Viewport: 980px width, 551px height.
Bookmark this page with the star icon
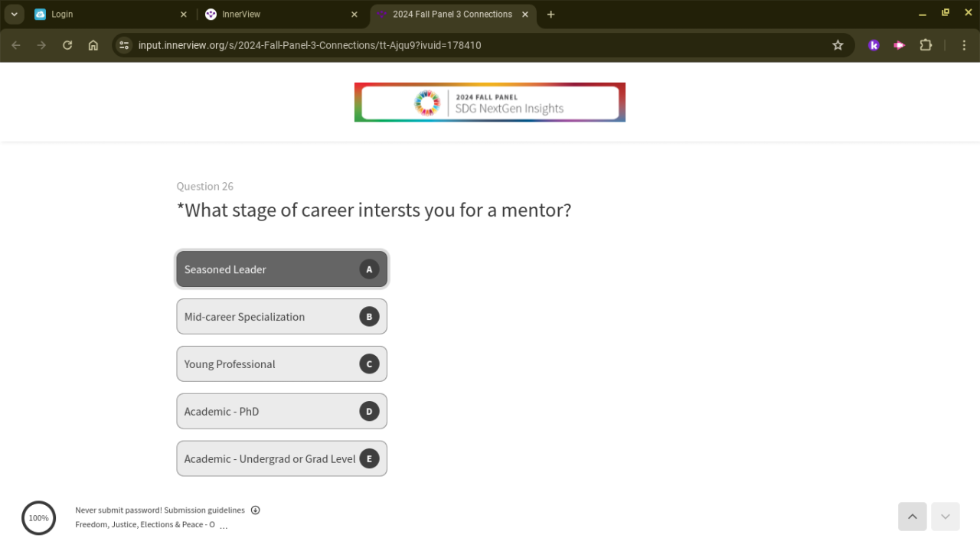coord(838,45)
